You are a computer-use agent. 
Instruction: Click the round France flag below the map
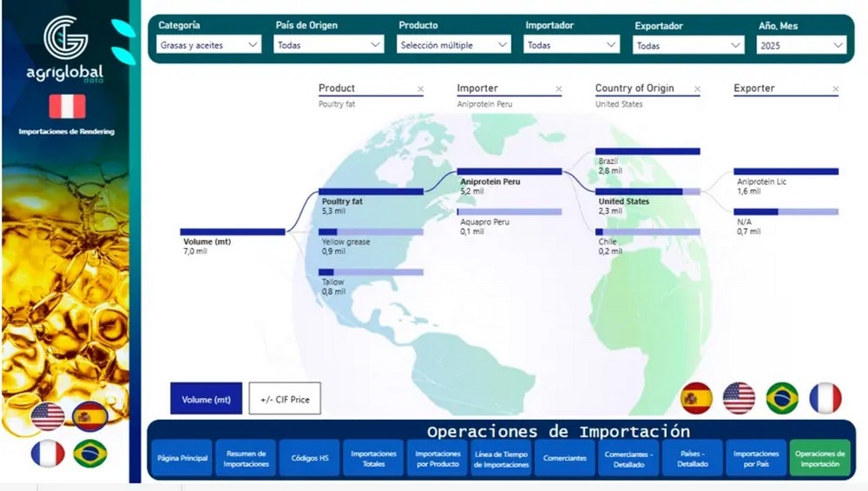tap(825, 398)
